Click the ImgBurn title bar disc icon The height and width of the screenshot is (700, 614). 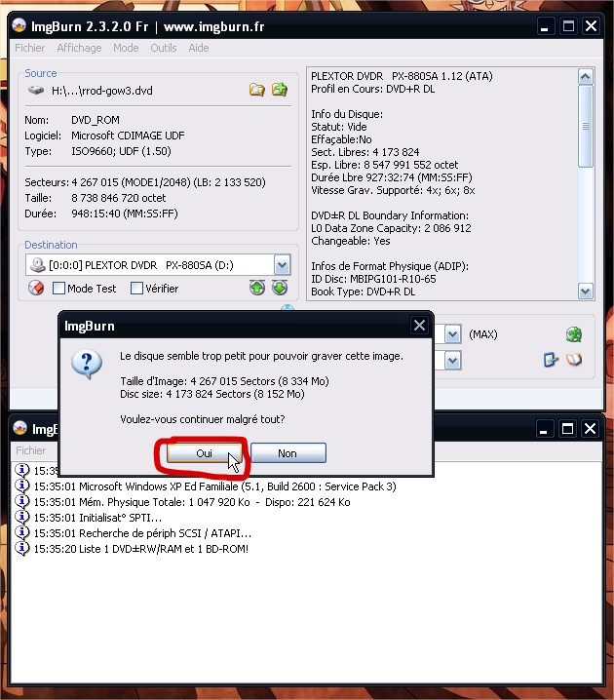(19, 25)
